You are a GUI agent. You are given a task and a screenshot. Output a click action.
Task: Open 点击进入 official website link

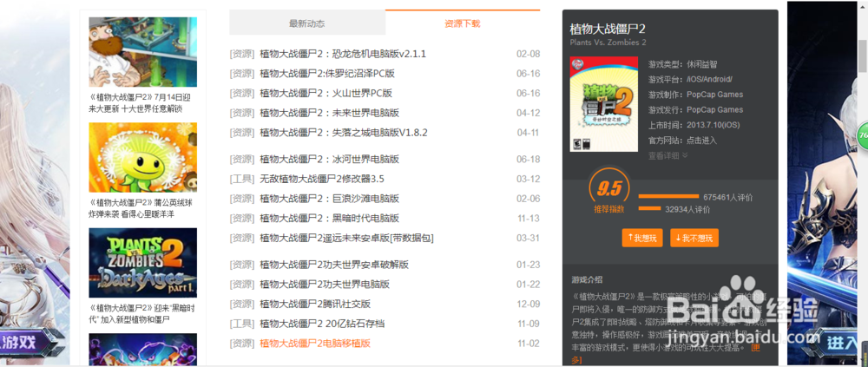(x=701, y=141)
